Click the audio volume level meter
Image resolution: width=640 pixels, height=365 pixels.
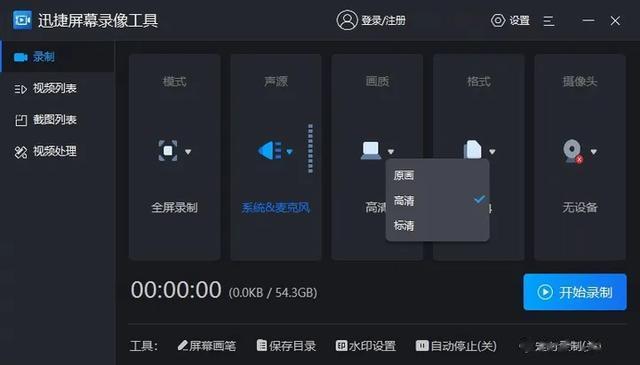(x=311, y=149)
